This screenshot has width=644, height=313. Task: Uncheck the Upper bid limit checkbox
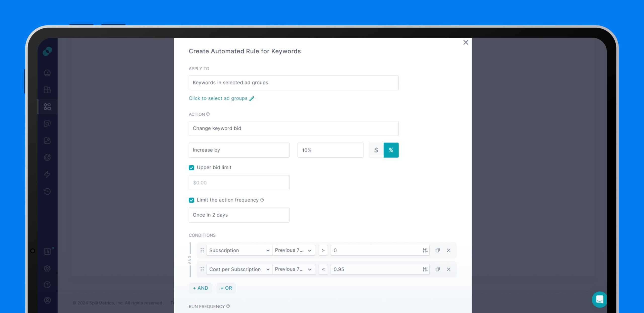[191, 168]
